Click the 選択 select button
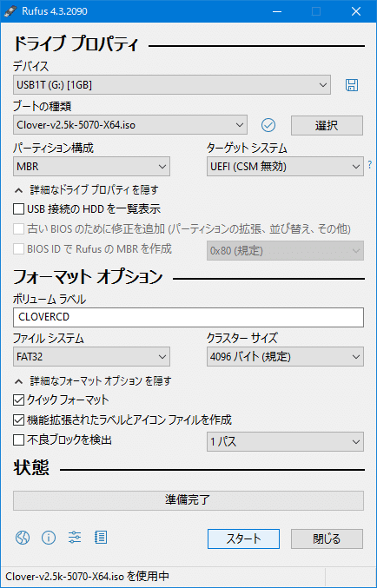The image size is (377, 588). coord(327,125)
